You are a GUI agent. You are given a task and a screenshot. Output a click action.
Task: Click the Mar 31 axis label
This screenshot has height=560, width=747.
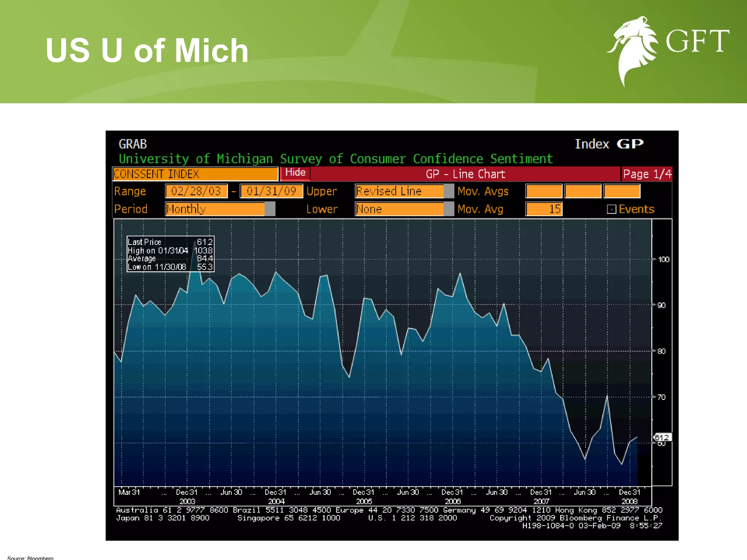coord(129,492)
